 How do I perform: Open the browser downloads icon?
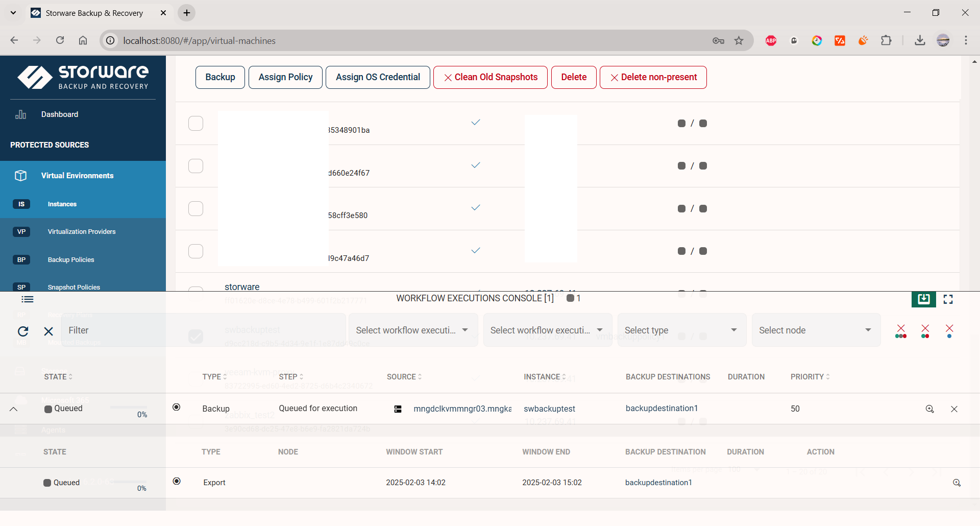pyautogui.click(x=920, y=40)
